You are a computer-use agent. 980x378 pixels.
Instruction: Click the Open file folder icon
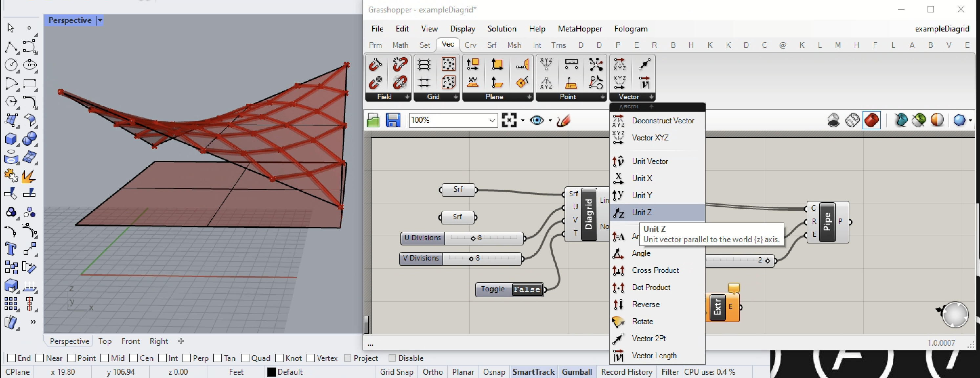[373, 120]
